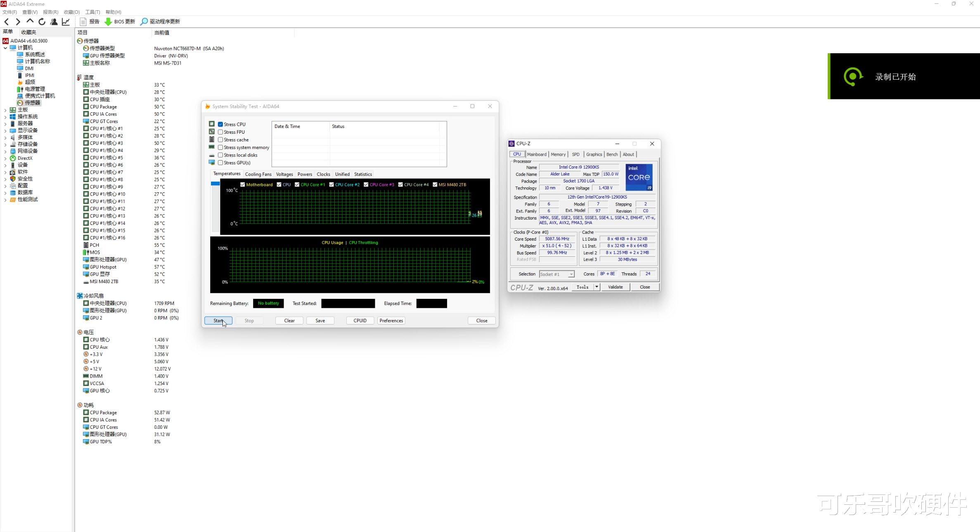This screenshot has width=980, height=532.
Task: Uncheck the Stress CPU checkbox
Action: click(x=220, y=124)
